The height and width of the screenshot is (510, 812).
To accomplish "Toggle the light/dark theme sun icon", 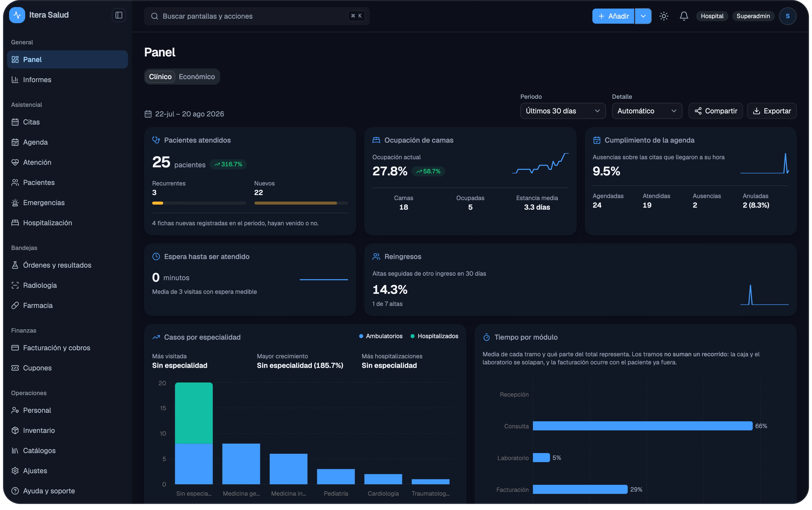I will tap(663, 16).
